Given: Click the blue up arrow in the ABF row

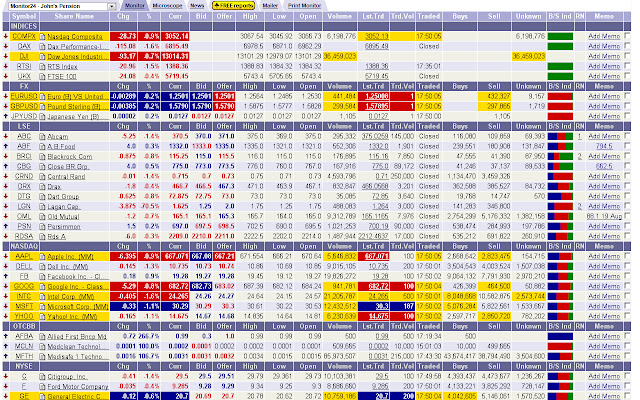Looking at the screenshot, I should [x=6, y=146].
